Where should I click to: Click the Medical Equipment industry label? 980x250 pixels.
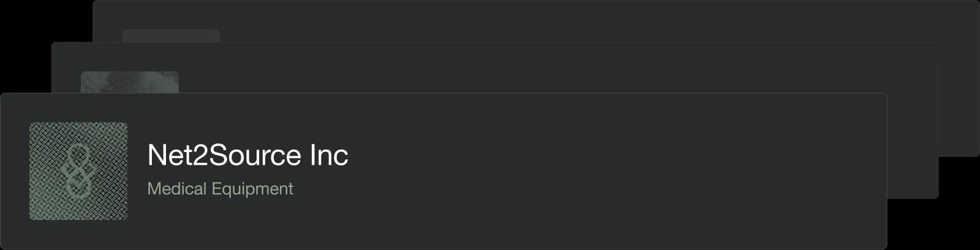click(220, 189)
